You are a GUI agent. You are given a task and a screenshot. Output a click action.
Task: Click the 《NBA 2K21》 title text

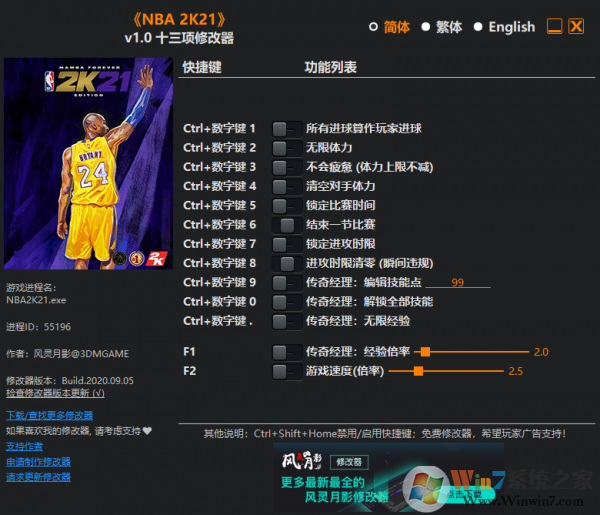click(x=179, y=19)
